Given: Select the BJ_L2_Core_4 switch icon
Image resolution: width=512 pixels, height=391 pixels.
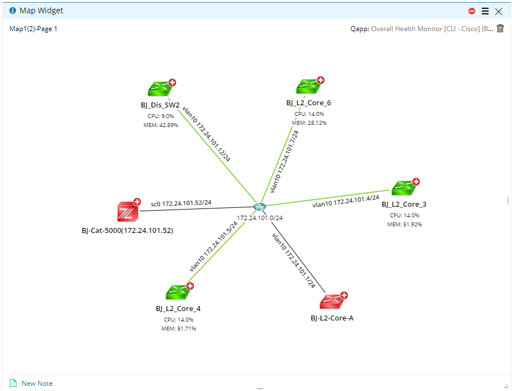Looking at the screenshot, I should coord(178,292).
